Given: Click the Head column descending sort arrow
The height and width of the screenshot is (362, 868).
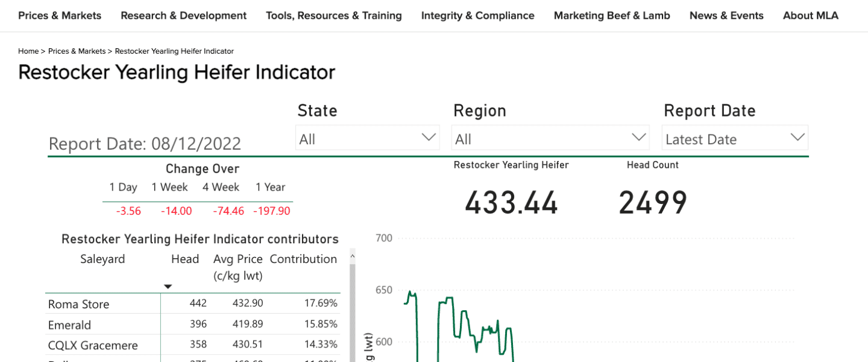Looking at the screenshot, I should pyautogui.click(x=168, y=287).
